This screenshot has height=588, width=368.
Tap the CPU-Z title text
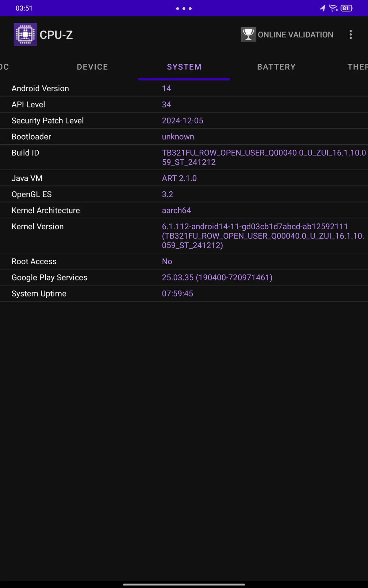pos(56,35)
